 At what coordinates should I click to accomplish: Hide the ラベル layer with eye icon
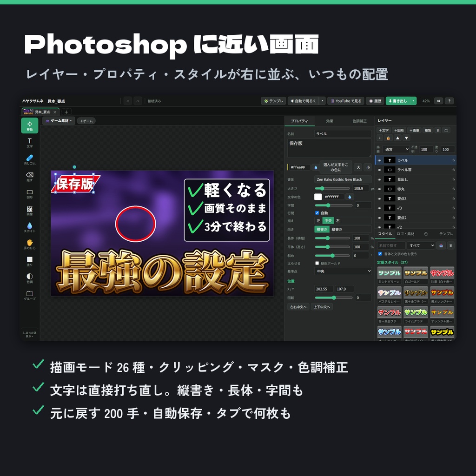(379, 160)
